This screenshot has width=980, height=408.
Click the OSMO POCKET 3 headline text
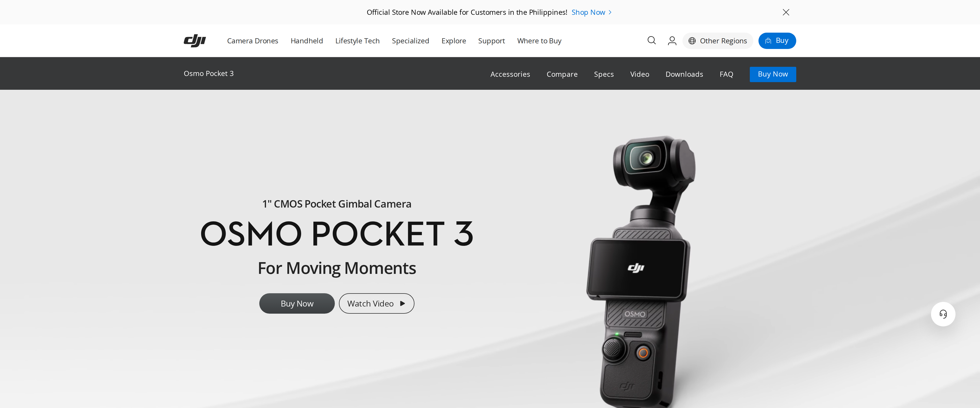pyautogui.click(x=337, y=234)
